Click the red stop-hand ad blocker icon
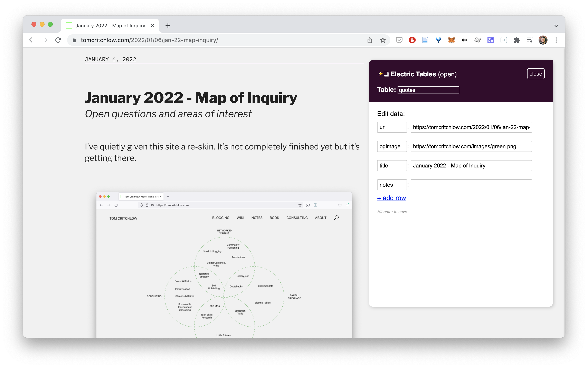The image size is (588, 368). [x=412, y=40]
